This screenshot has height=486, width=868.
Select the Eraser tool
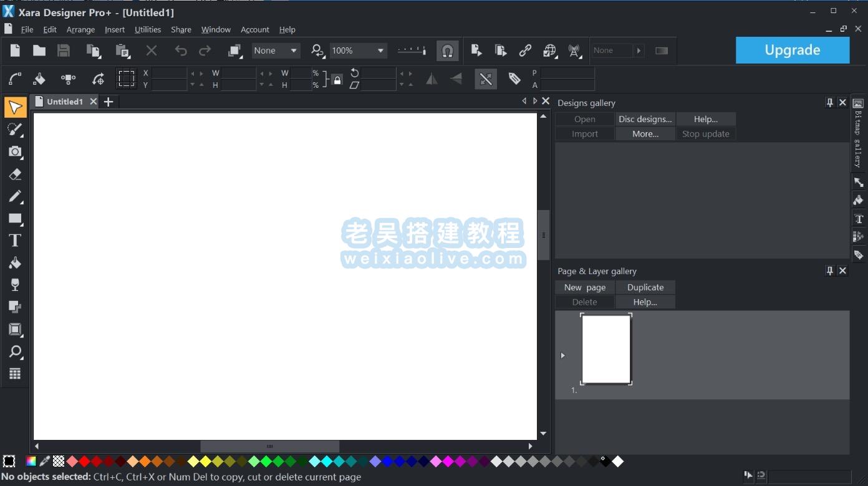pos(16,174)
